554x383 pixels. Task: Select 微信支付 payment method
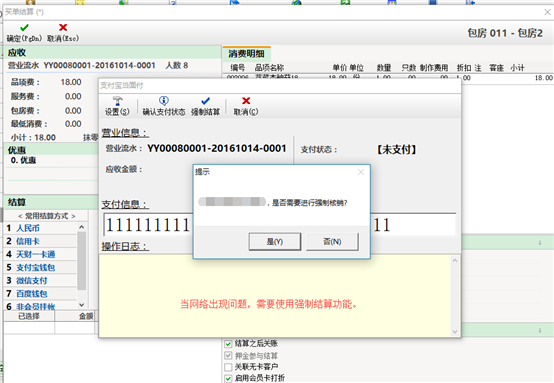tap(40, 281)
